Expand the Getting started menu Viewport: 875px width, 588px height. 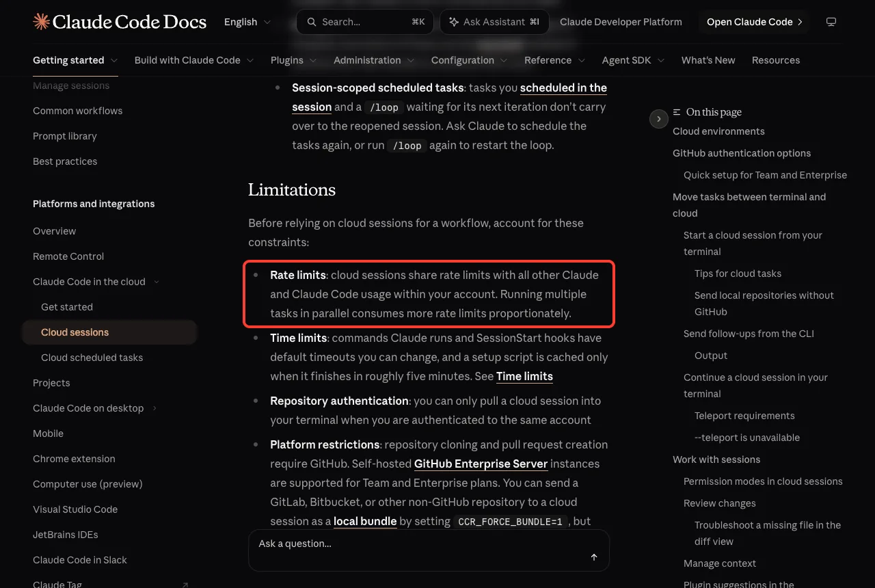[x=75, y=60]
